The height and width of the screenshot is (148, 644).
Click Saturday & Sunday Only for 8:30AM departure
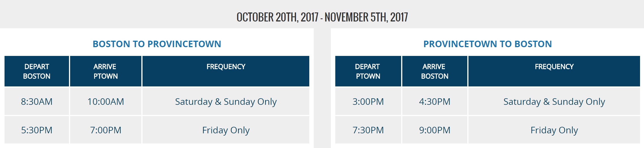click(226, 102)
